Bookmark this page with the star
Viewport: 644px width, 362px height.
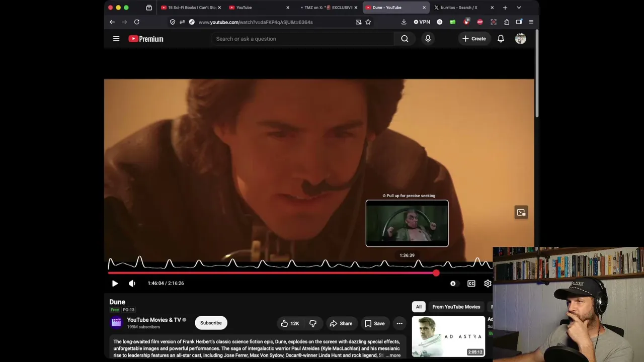pos(368,22)
